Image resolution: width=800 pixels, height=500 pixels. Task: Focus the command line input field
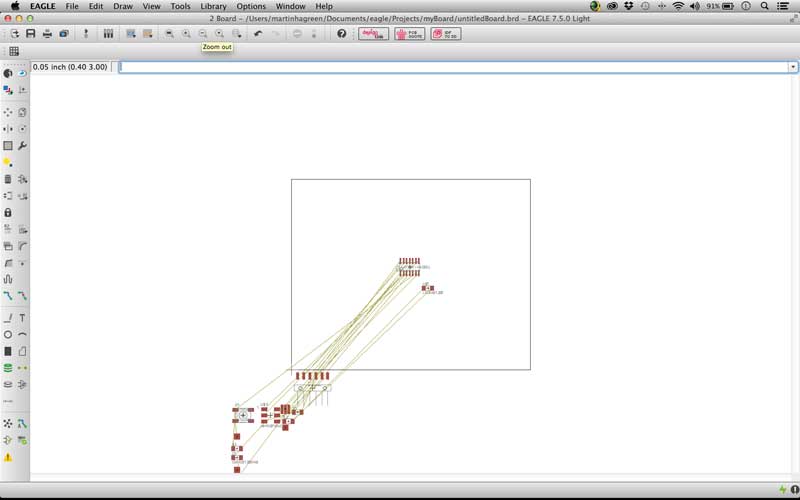coord(454,67)
